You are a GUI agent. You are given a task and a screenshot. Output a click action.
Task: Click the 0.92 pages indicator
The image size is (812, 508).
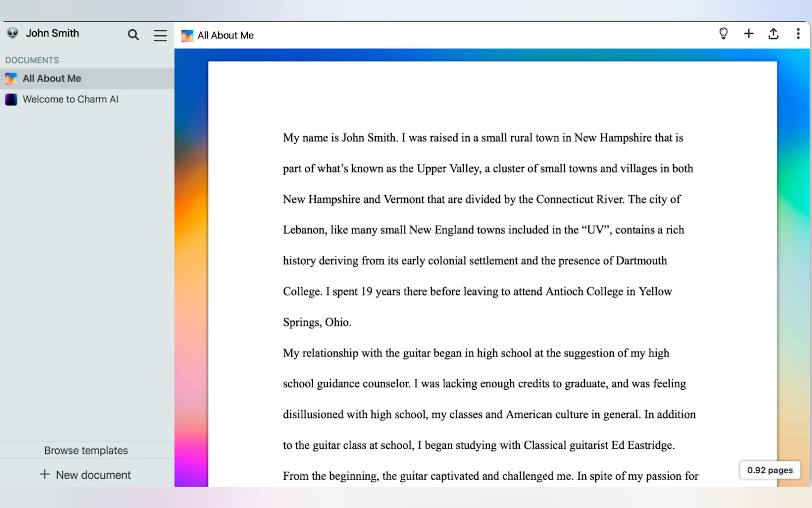770,470
